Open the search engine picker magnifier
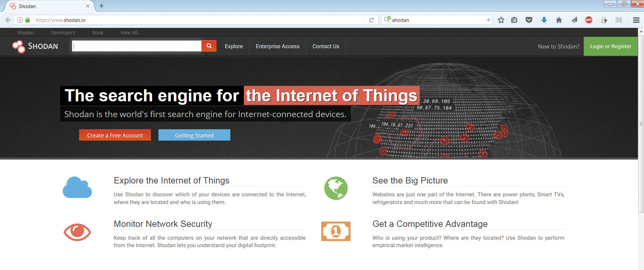 click(x=387, y=20)
